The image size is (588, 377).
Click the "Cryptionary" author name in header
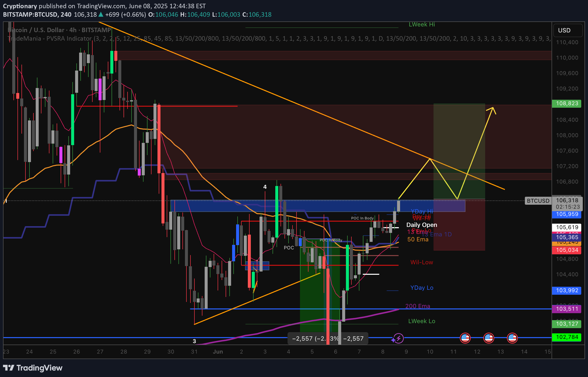(x=20, y=6)
